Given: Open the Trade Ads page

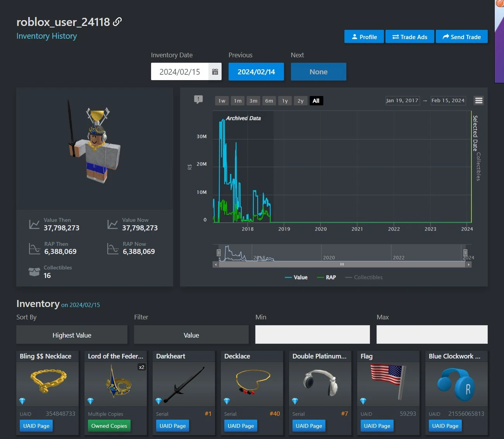Looking at the screenshot, I should point(410,37).
